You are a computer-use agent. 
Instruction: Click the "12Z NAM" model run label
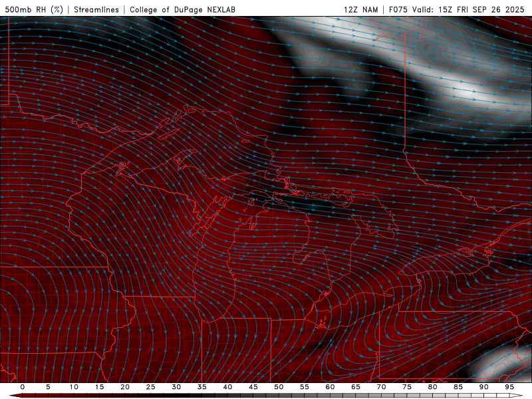click(x=360, y=9)
